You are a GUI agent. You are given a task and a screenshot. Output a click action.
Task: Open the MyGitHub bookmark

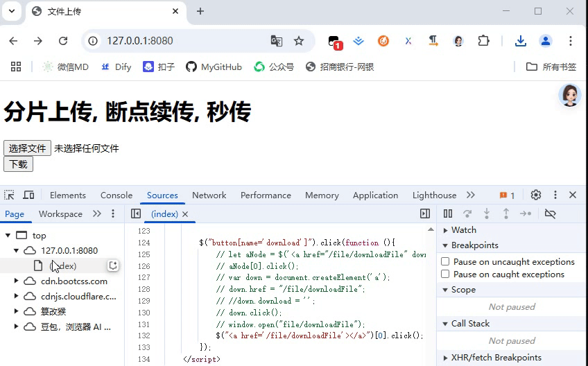214,67
